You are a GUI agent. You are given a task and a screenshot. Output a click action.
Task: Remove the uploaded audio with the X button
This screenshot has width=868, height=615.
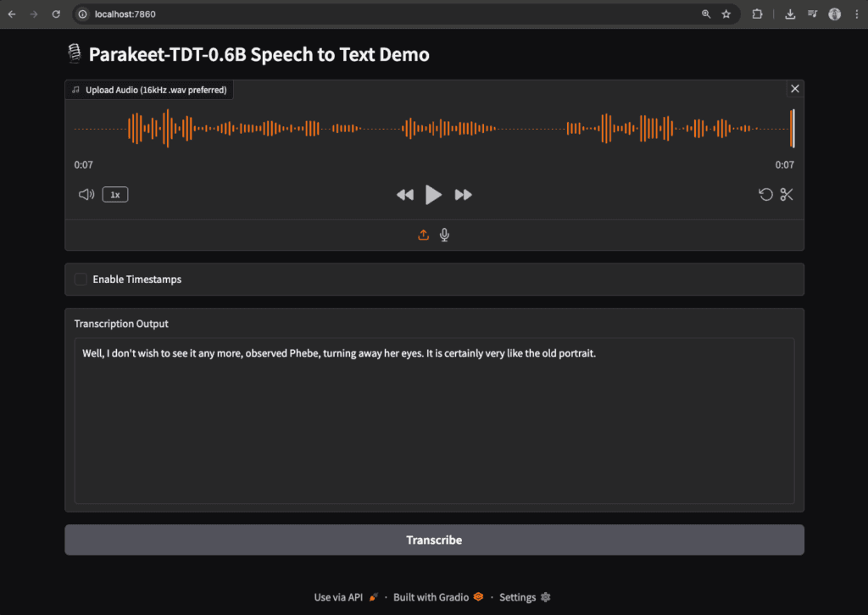pyautogui.click(x=795, y=89)
